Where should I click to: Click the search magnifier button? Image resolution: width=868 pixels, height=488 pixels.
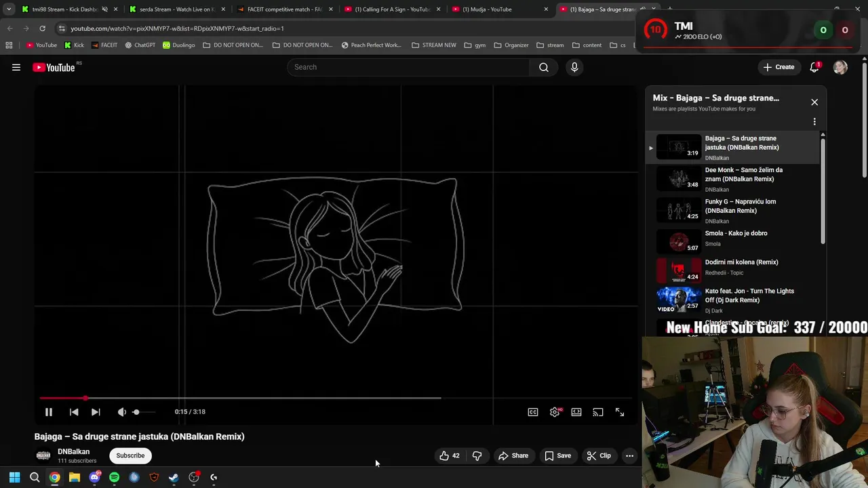544,67
